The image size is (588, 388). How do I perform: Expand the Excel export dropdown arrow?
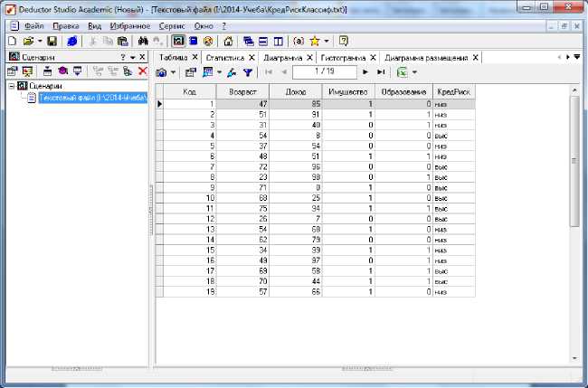tap(414, 71)
